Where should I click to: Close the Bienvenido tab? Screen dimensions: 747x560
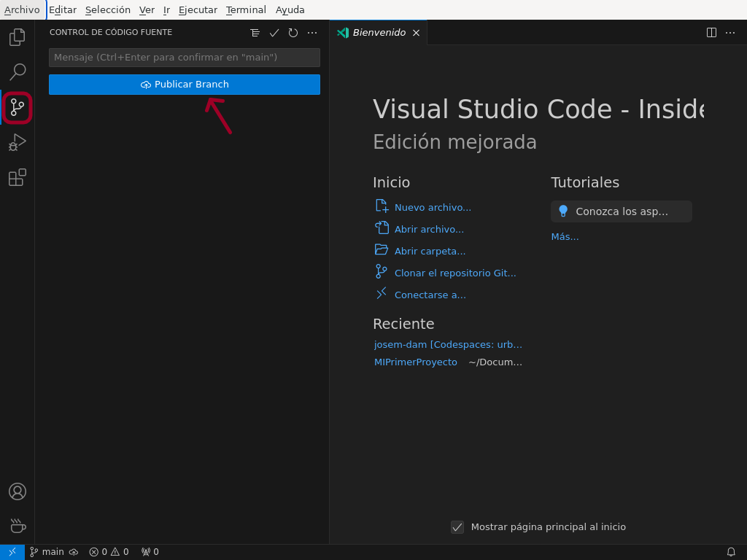(416, 32)
